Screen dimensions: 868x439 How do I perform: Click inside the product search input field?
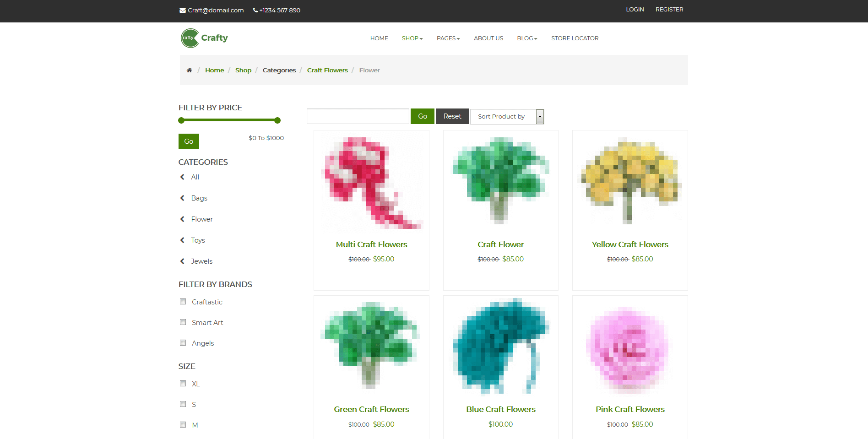[x=358, y=116]
